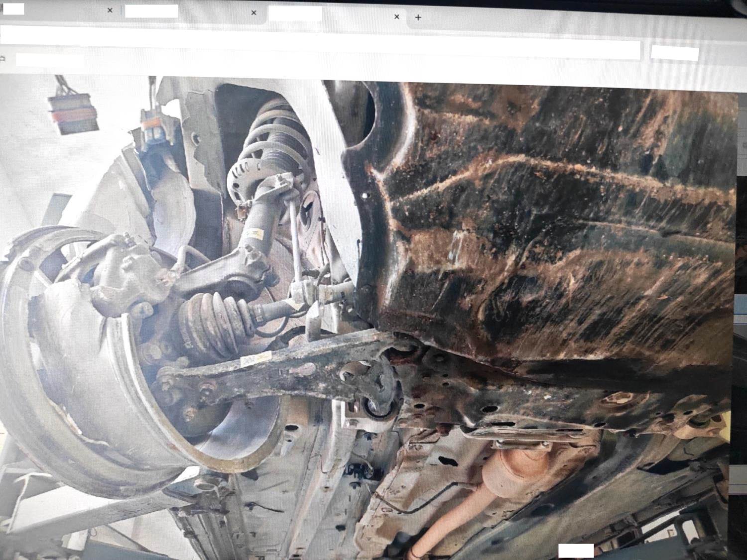Open a new tab with plus button
Screen dimensions: 747x560
(418, 17)
